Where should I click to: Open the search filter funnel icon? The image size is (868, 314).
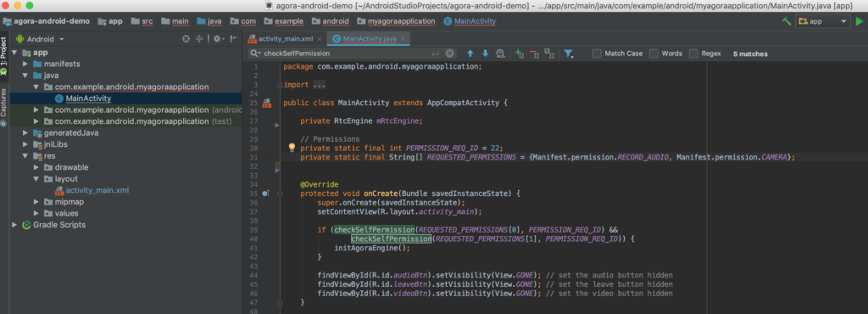pyautogui.click(x=569, y=53)
